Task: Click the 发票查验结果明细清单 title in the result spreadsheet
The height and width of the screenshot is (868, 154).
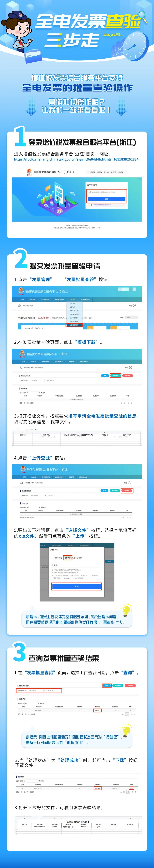Action: (78, 821)
